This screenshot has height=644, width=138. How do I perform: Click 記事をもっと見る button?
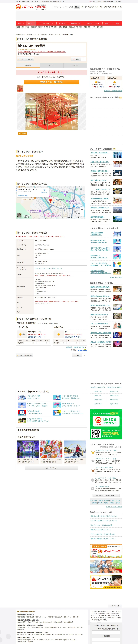[52, 468]
